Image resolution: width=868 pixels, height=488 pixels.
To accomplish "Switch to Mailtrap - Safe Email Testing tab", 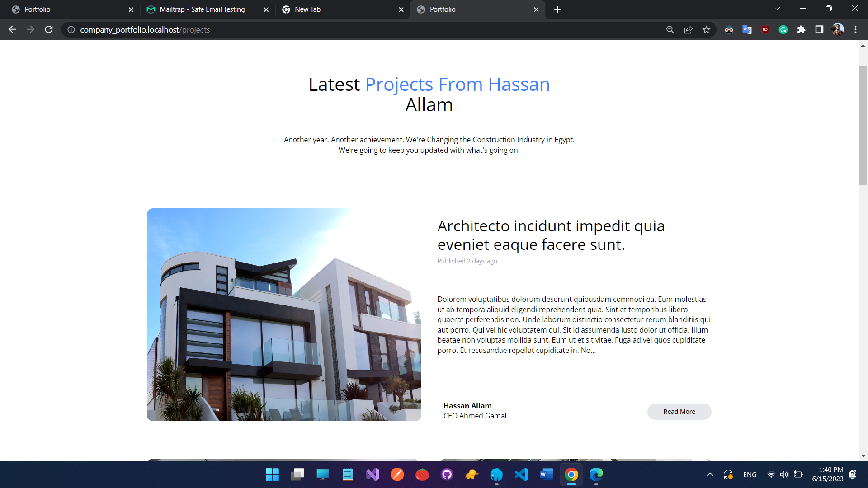I will pos(202,9).
